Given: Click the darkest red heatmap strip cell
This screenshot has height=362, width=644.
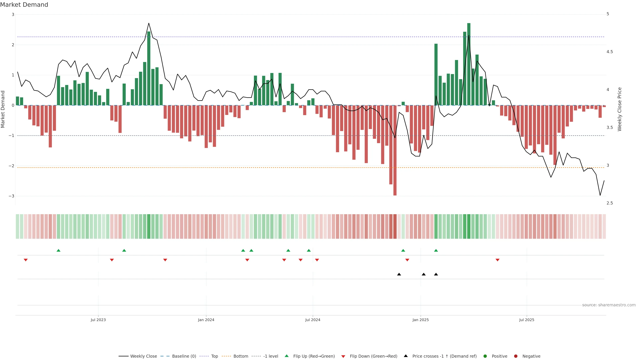Looking at the screenshot, I should point(395,226).
